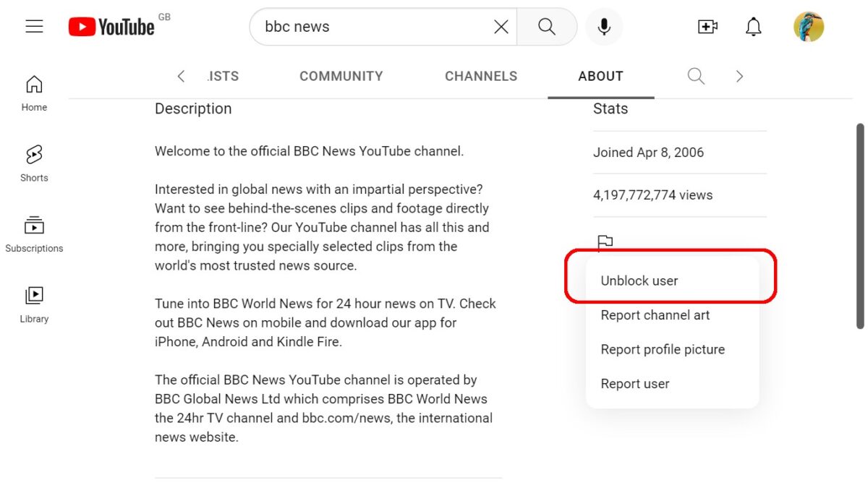868x488 pixels.
Task: Click the flag report icon under Stats
Action: (605, 243)
